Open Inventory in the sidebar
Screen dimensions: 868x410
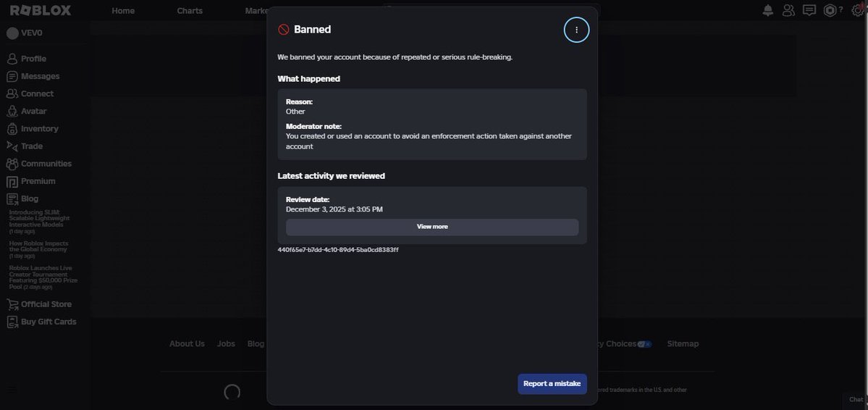pos(32,128)
